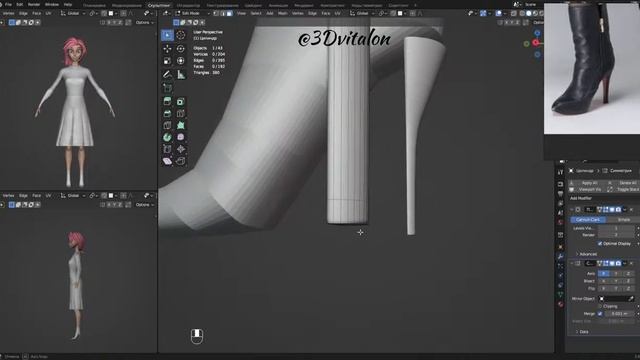Switch to face select mode in main viewport

coord(229,13)
